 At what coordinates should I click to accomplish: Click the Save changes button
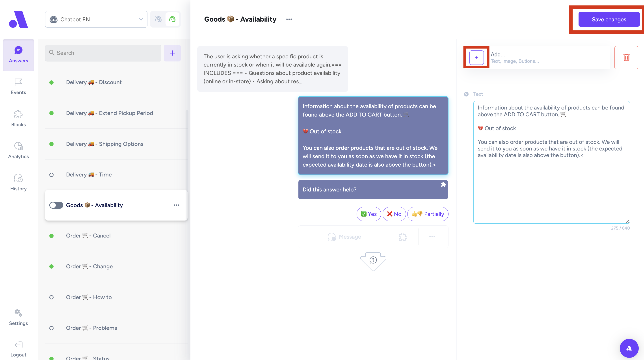coord(609,19)
